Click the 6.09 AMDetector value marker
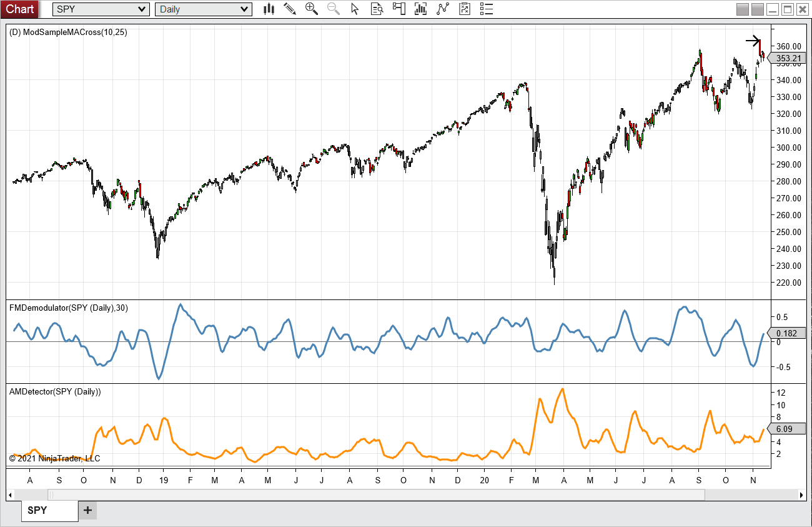 tap(787, 429)
